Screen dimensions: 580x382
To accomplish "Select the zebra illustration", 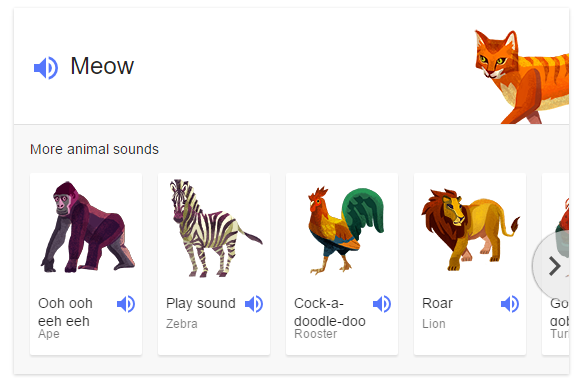I will (216, 228).
